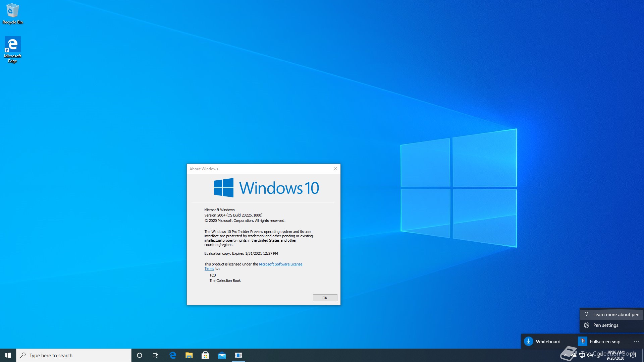Viewport: 644px width, 362px height.
Task: Click the 'The Collection Book' licensee text
Action: [x=225, y=281]
